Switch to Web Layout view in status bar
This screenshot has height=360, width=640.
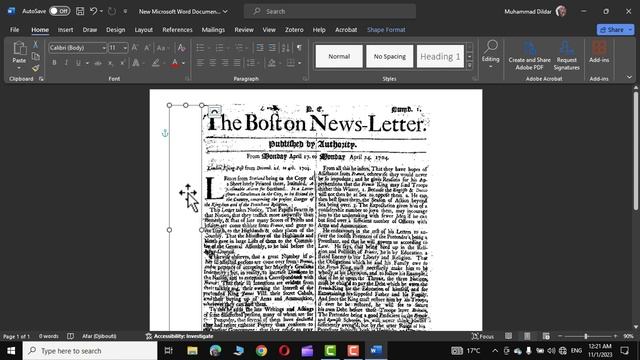(546, 336)
